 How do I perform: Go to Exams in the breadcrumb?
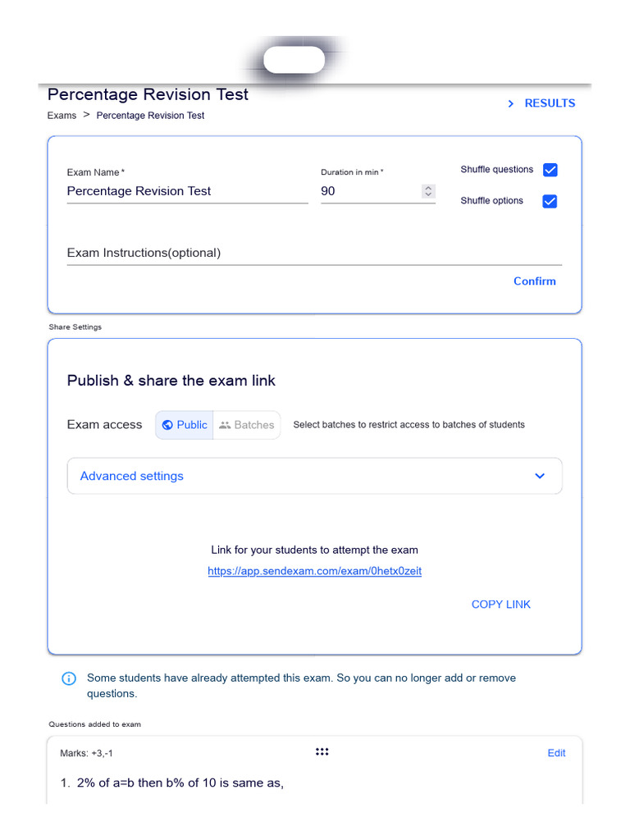tap(62, 116)
